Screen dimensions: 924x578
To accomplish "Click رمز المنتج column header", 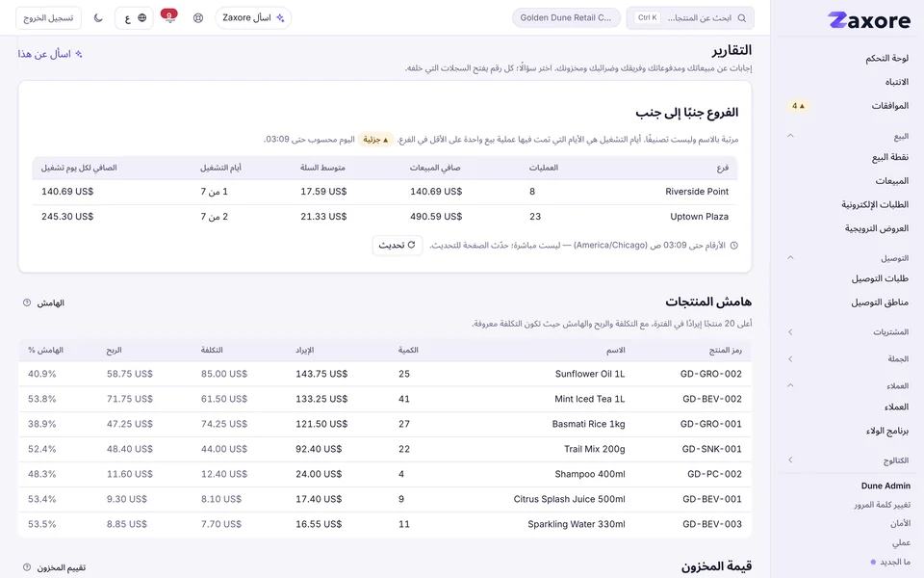I will pos(726,350).
